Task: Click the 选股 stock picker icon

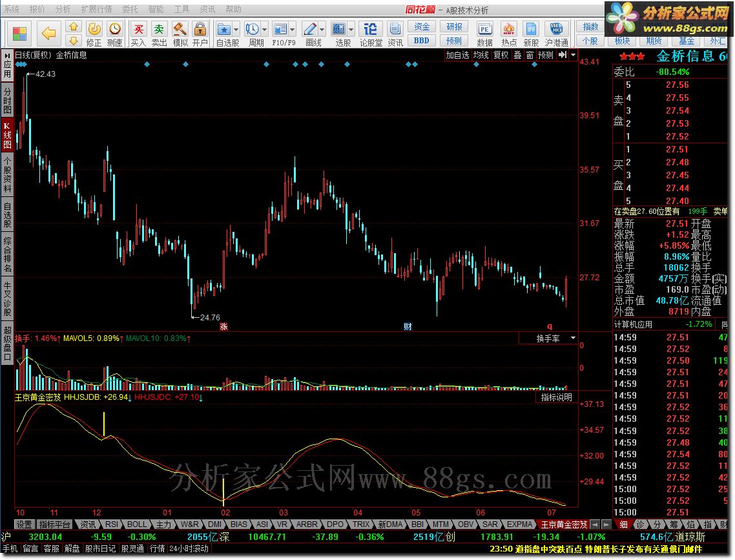Action: [338, 29]
